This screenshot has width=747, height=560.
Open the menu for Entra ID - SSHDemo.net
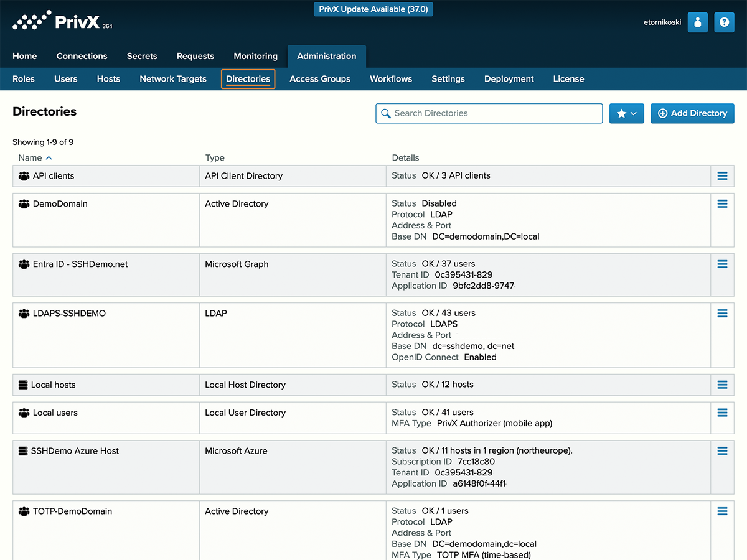click(722, 264)
